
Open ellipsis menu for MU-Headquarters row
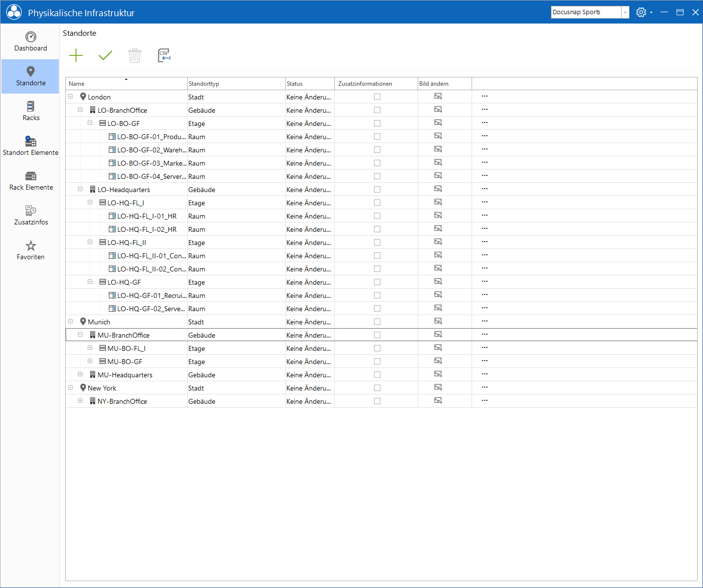[485, 374]
